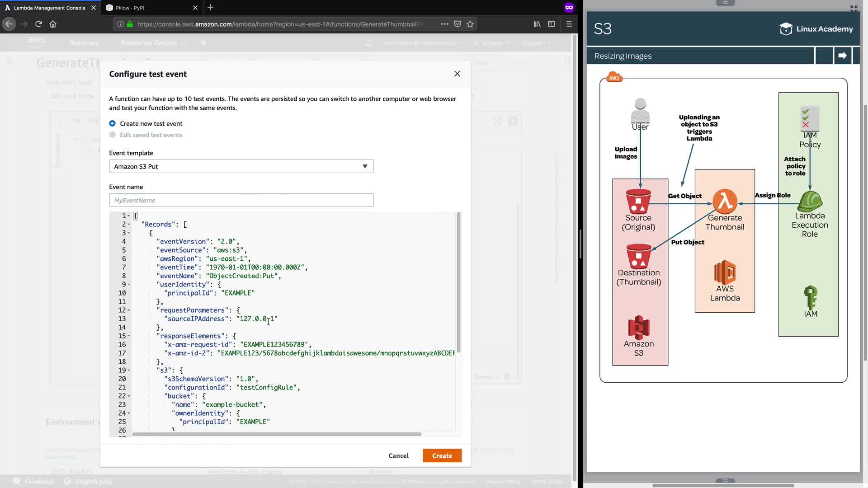Image resolution: width=868 pixels, height=488 pixels.
Task: Close the Configure test event dialog
Action: click(x=457, y=74)
